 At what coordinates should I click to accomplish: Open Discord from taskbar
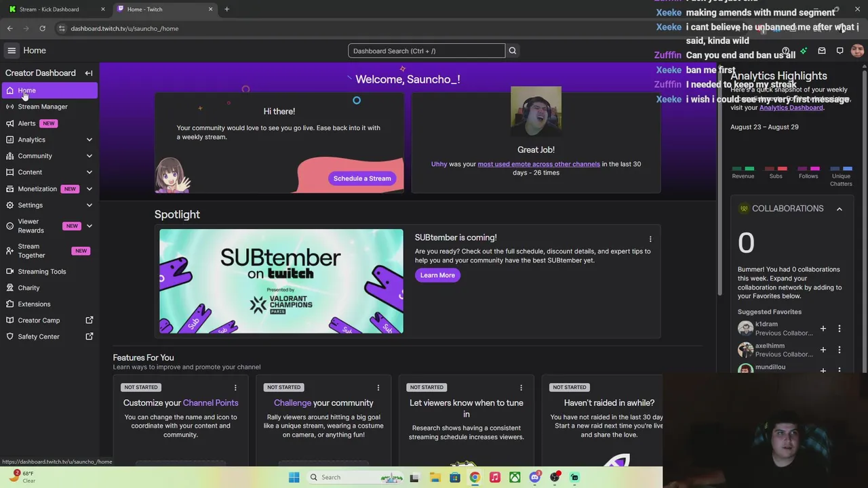pyautogui.click(x=534, y=477)
